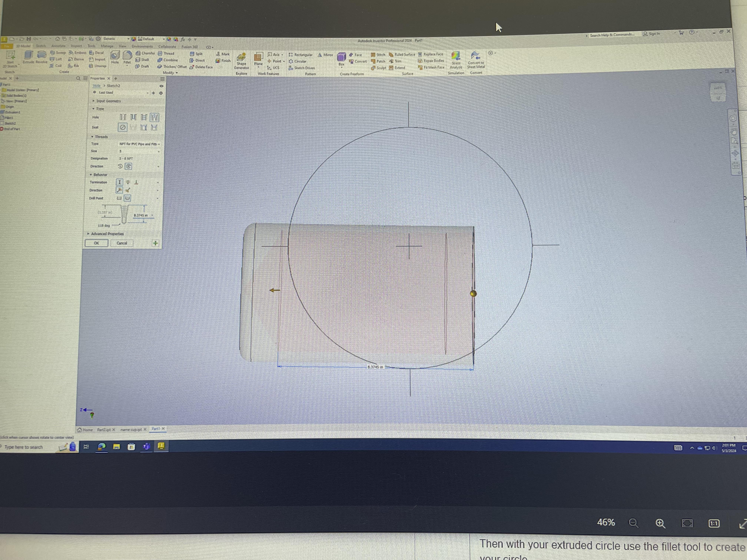Select the Combine tool
Viewport: 747px width, 560px height.
point(167,60)
